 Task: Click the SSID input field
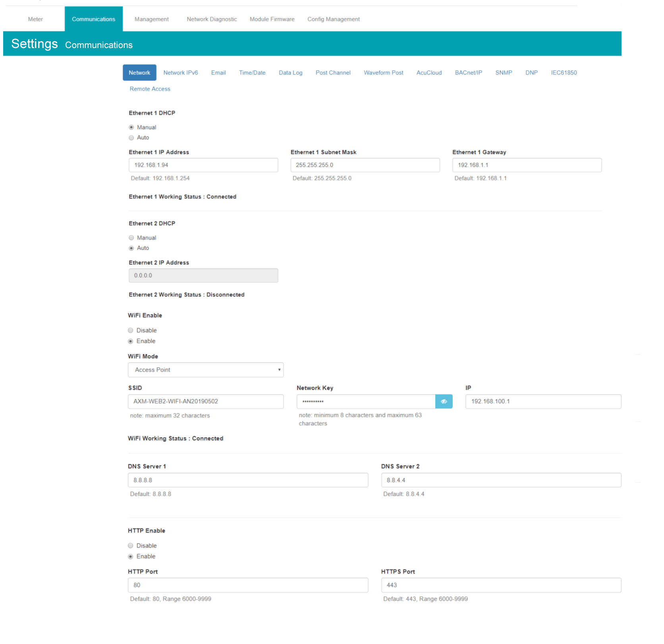pyautogui.click(x=206, y=401)
